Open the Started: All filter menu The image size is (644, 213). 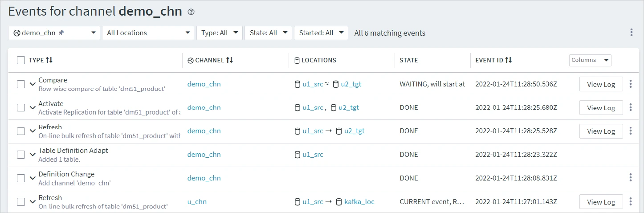click(321, 33)
